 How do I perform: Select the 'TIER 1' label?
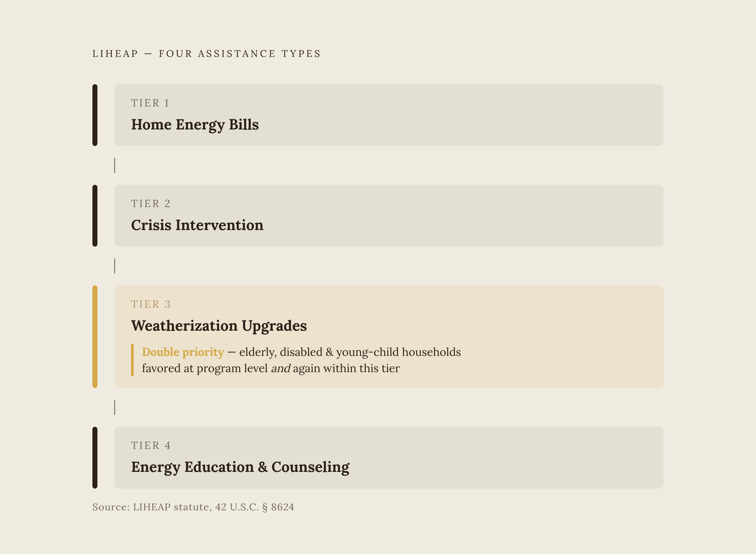click(x=150, y=103)
